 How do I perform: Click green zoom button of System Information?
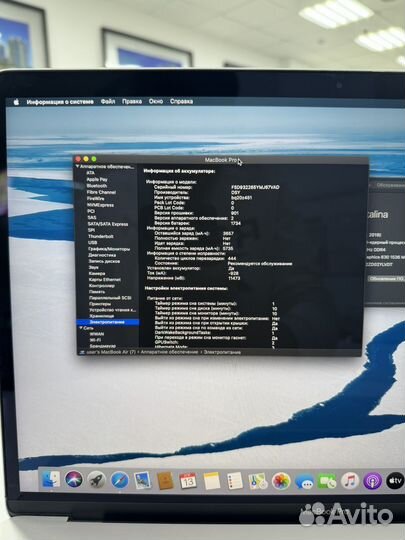[x=94, y=159]
